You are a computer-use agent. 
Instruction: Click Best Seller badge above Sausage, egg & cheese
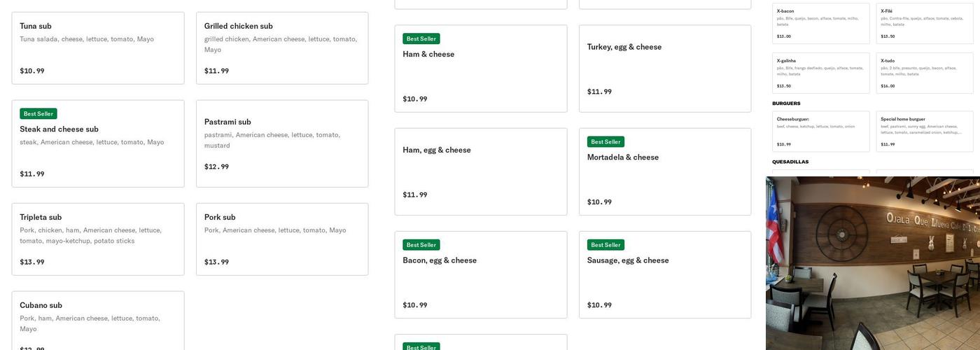[x=605, y=245]
